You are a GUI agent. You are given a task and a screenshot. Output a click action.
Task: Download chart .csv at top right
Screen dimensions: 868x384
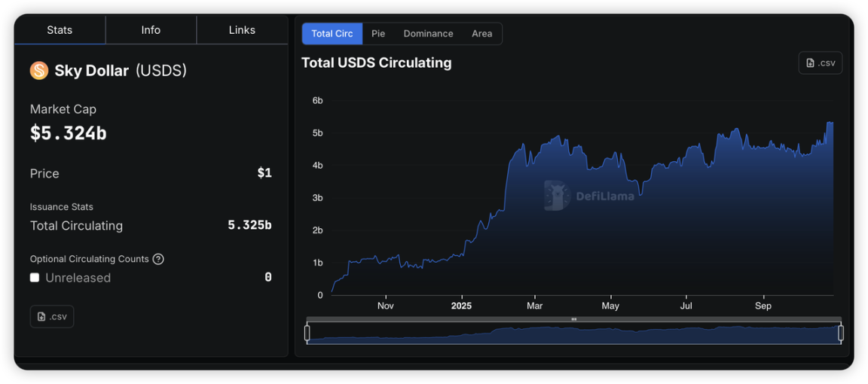(x=820, y=63)
